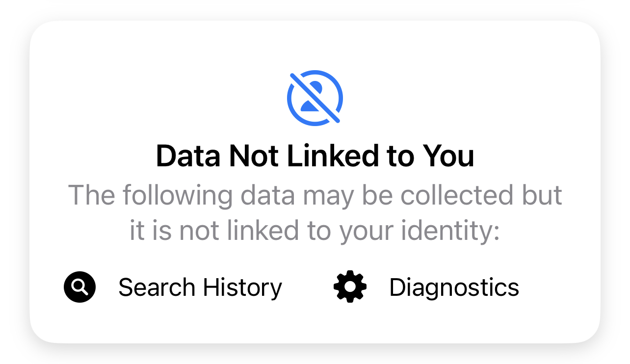Click the word "following" in the description
The image size is (630, 364).
click(177, 195)
